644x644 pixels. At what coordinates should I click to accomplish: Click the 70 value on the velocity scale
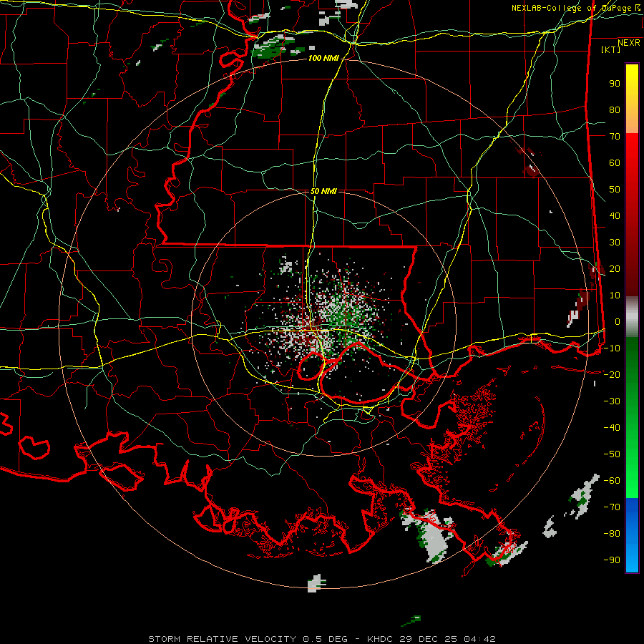pyautogui.click(x=615, y=137)
